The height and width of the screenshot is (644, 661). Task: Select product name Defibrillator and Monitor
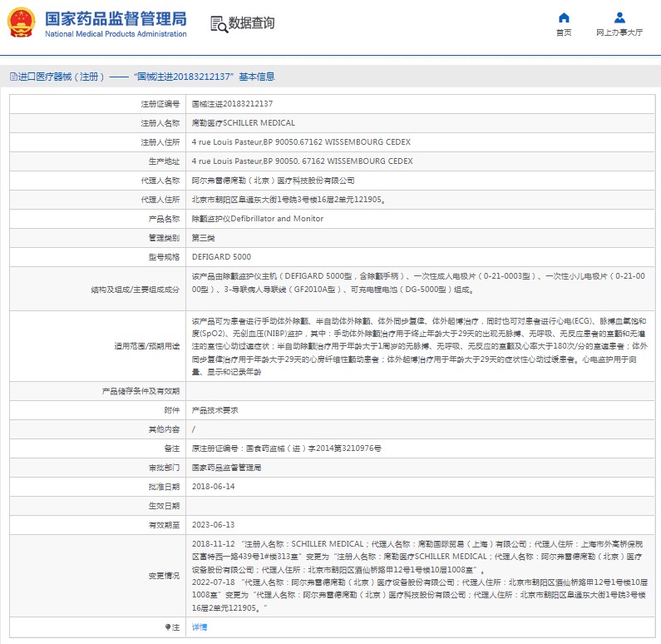258,219
